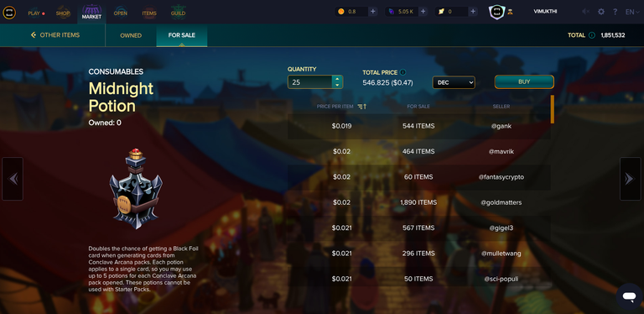The width and height of the screenshot is (644, 314).
Task: Open the chat support bubble
Action: coord(629,296)
